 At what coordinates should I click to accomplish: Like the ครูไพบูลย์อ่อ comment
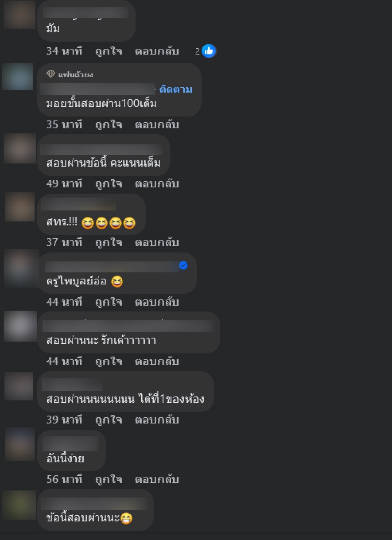coord(108,302)
